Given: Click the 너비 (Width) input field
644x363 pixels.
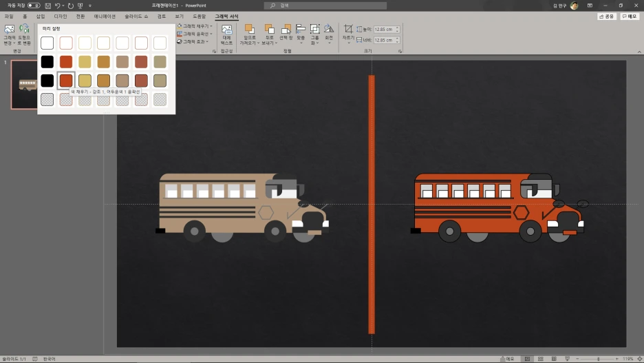Looking at the screenshot, I should click(x=385, y=40).
